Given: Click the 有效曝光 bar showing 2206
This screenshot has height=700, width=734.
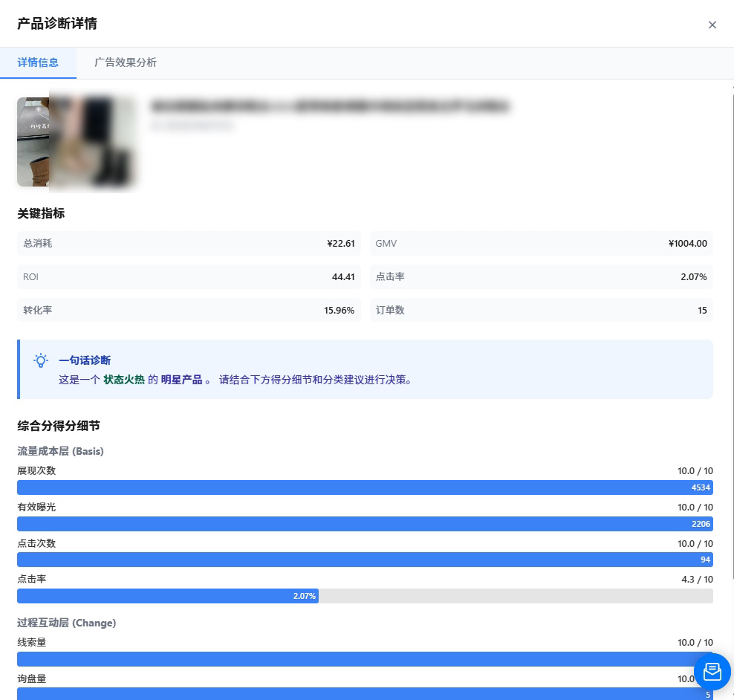Looking at the screenshot, I should [365, 523].
